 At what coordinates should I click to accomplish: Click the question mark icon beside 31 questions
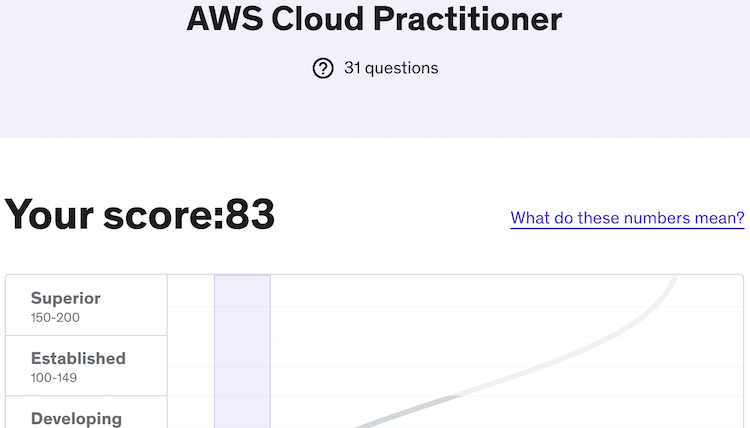(323, 68)
